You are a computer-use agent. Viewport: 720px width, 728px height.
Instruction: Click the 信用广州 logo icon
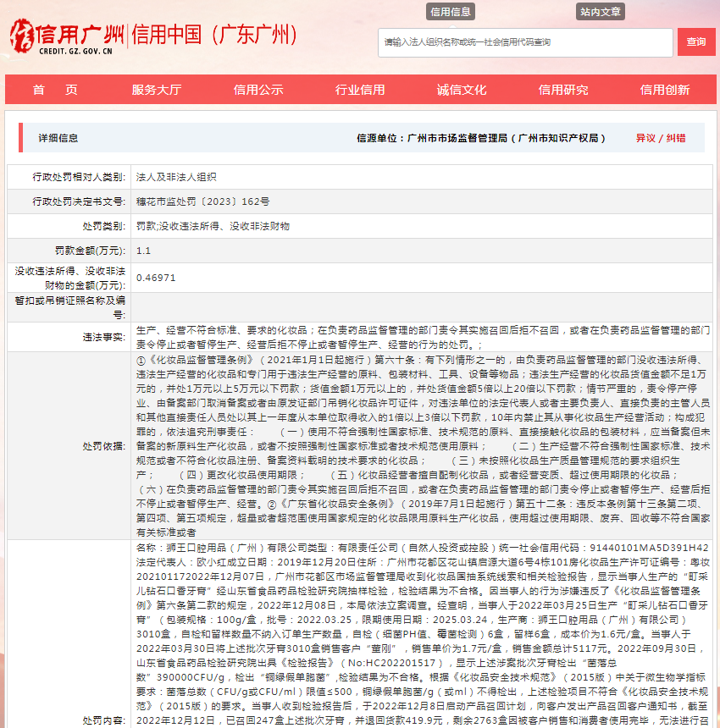(22, 36)
